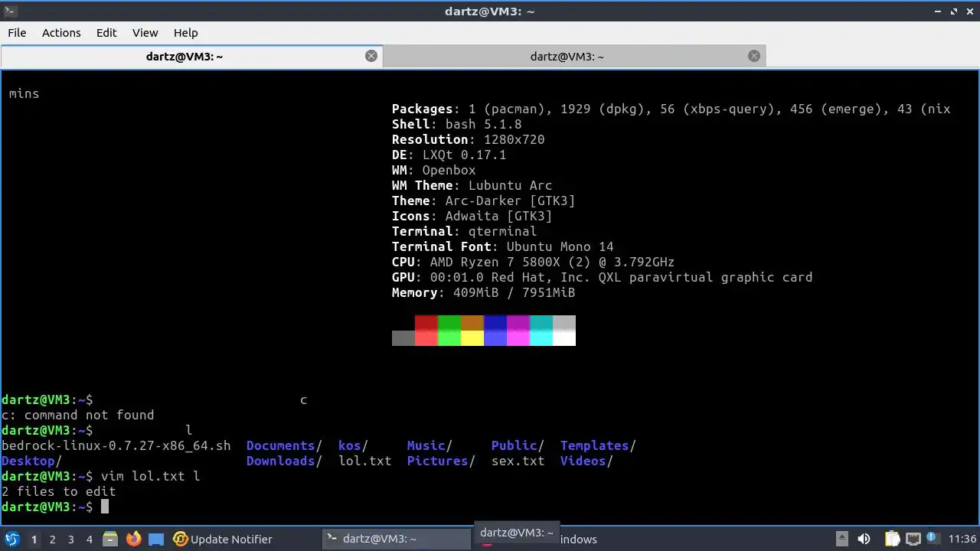Open the Edit menu
The height and width of the screenshot is (551, 980).
click(106, 33)
